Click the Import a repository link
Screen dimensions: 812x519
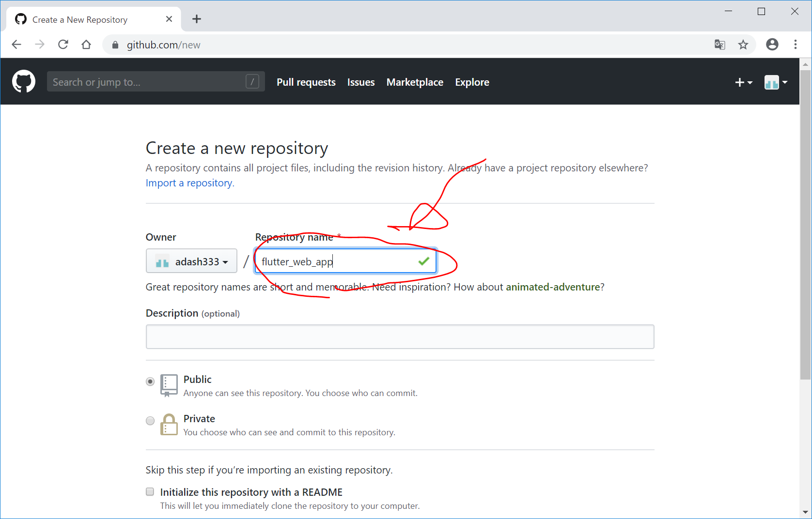click(x=189, y=183)
